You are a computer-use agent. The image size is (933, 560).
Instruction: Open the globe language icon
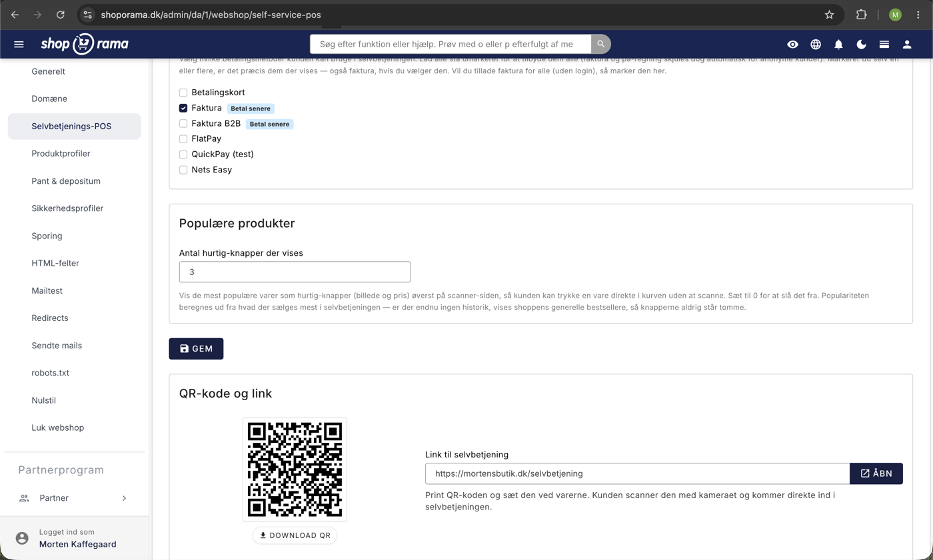pyautogui.click(x=816, y=45)
